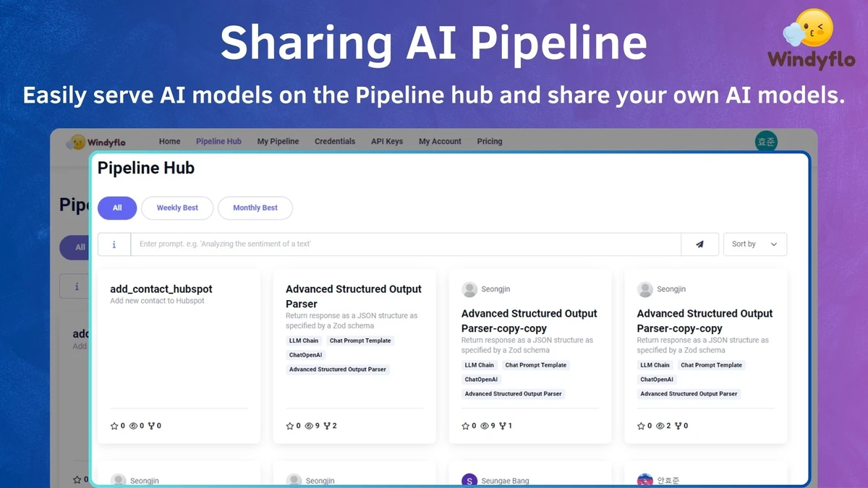Open the Parser-copy-copy title on the 1-fork card
The image size is (868, 488).
[529, 321]
